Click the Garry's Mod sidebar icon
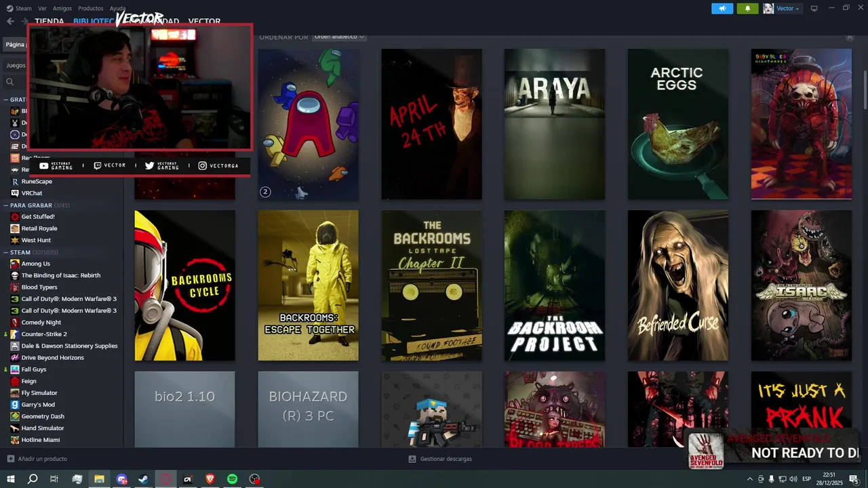This screenshot has height=488, width=868. point(15,405)
